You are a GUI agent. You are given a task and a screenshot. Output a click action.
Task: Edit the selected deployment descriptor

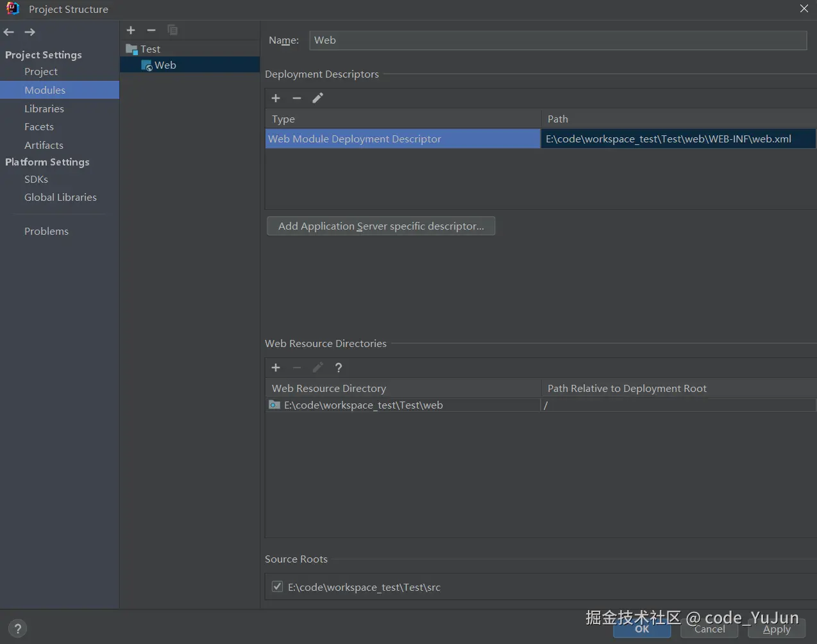point(317,98)
